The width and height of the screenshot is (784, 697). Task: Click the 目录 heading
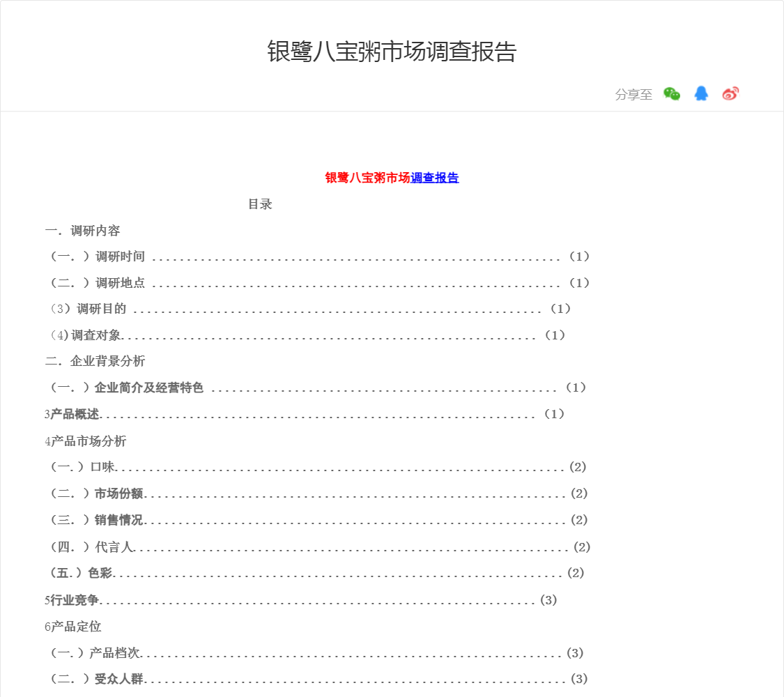point(260,204)
